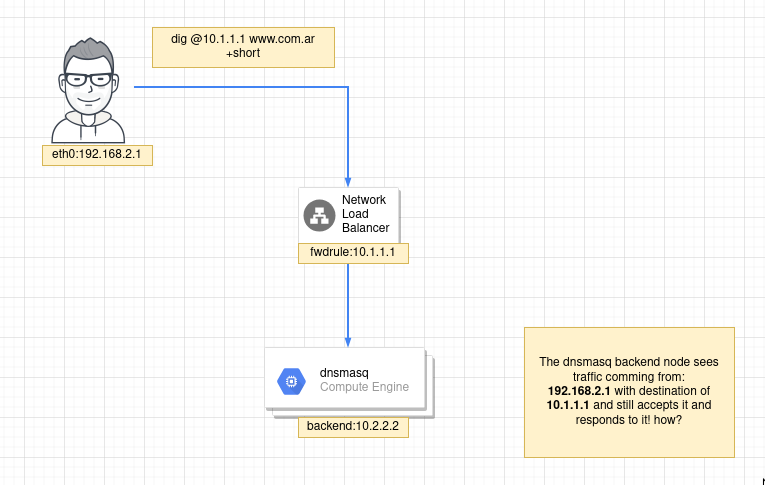The width and height of the screenshot is (765, 485).
Task: Select the user avatar illustration
Action: [88, 92]
